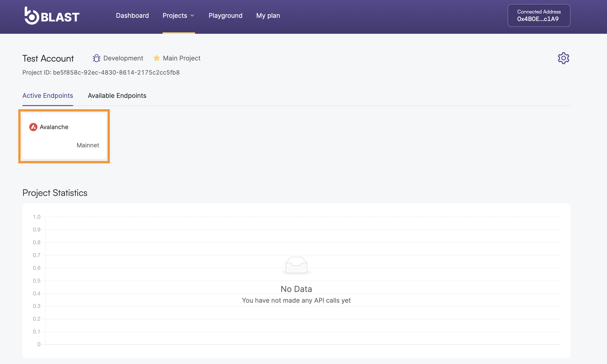
Task: Click the Project Statistics heading
Action: pyautogui.click(x=55, y=193)
